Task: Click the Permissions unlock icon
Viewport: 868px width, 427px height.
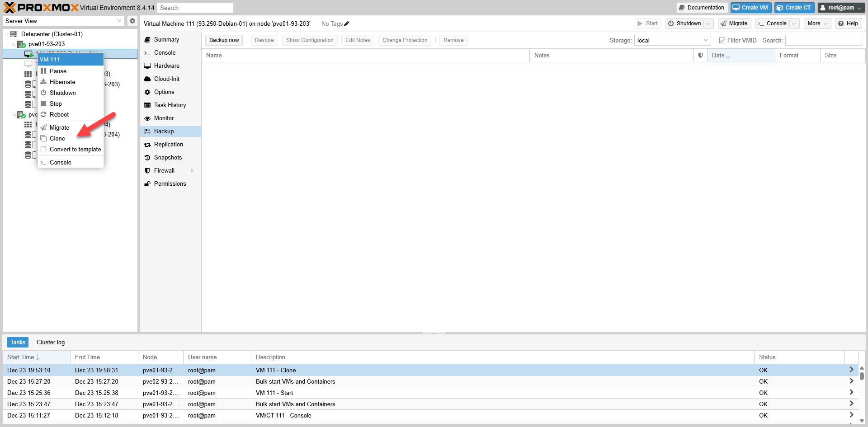Action: pyautogui.click(x=147, y=184)
